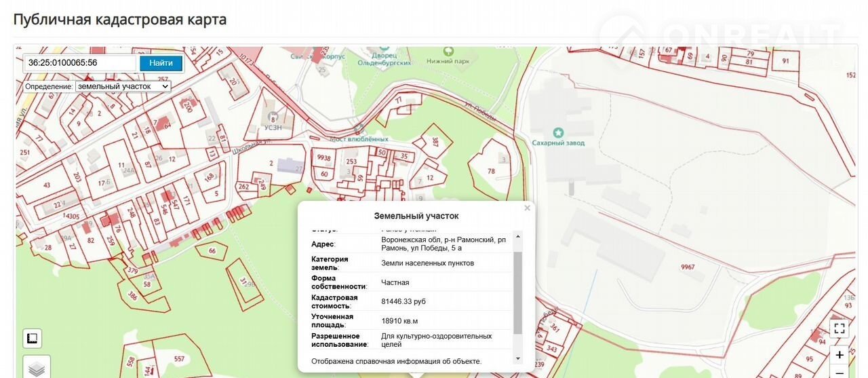Click the Сахарный завод star marker
868x378 pixels.
click(558, 132)
